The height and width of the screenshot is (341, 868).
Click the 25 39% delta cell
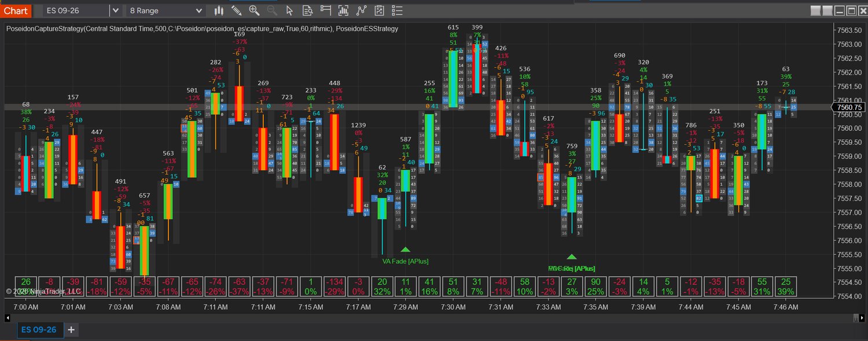pyautogui.click(x=786, y=286)
